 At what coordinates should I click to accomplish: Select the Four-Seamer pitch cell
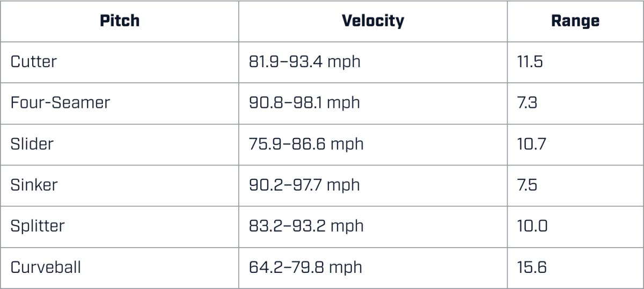60,103
